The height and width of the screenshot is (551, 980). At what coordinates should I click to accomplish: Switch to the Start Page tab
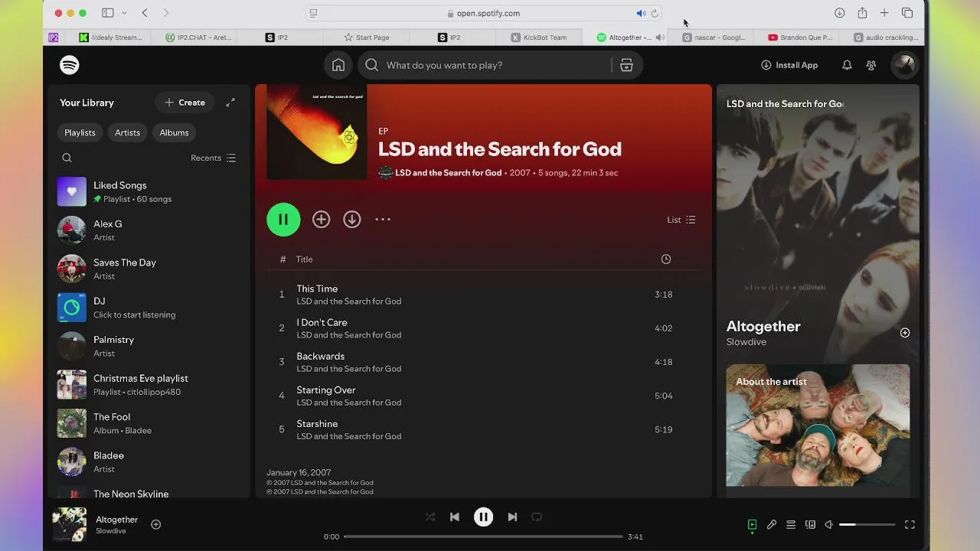pos(367,37)
